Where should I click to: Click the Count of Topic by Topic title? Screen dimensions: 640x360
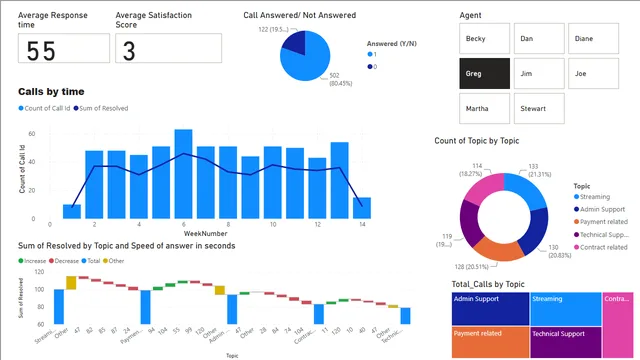[477, 141]
